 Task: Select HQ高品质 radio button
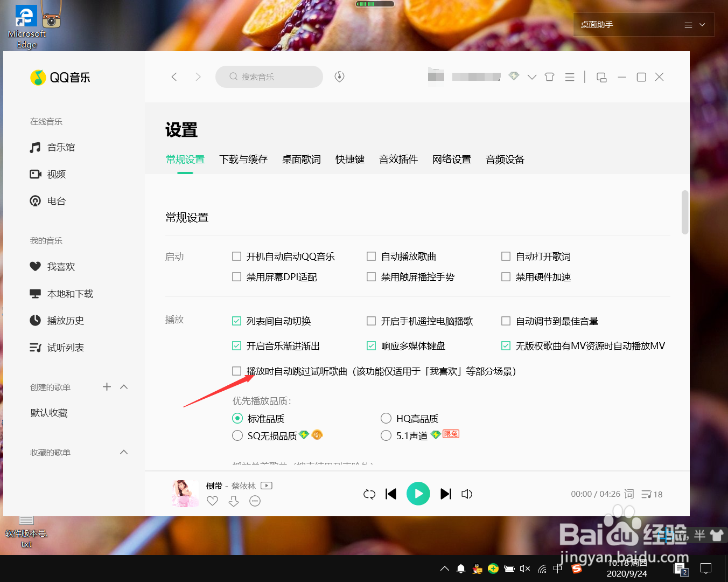(x=386, y=418)
